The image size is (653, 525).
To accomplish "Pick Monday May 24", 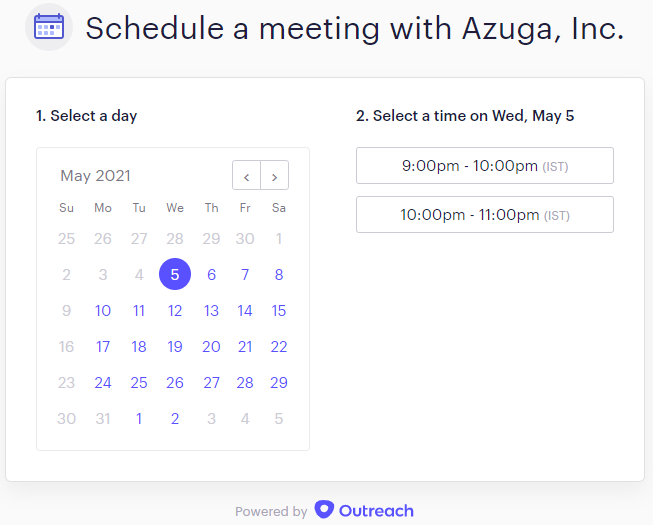I will [103, 383].
